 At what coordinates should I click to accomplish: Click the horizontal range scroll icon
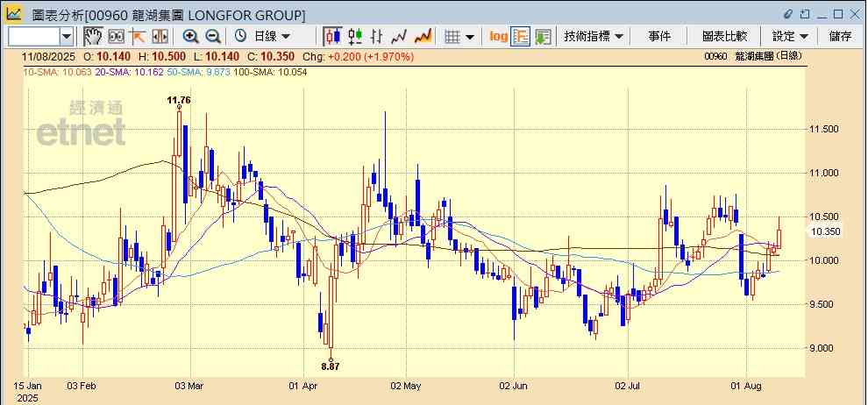click(x=160, y=37)
